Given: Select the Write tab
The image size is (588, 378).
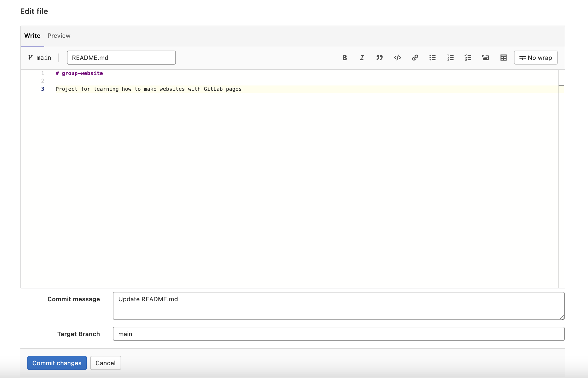Looking at the screenshot, I should pyautogui.click(x=32, y=35).
